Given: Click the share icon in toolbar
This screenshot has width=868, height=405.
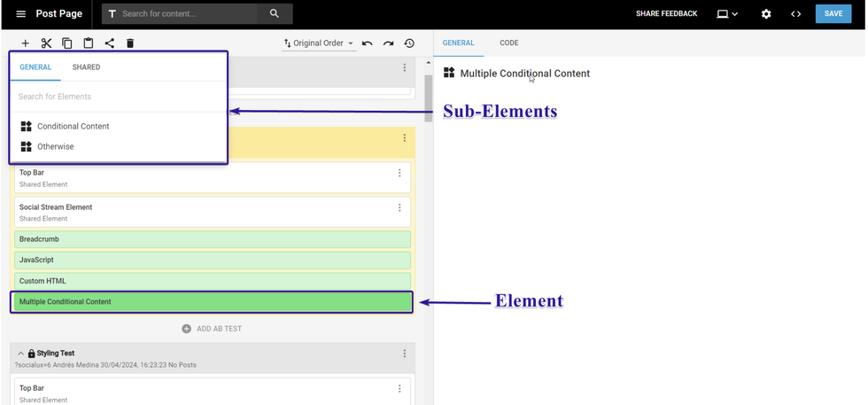Looking at the screenshot, I should tap(110, 43).
